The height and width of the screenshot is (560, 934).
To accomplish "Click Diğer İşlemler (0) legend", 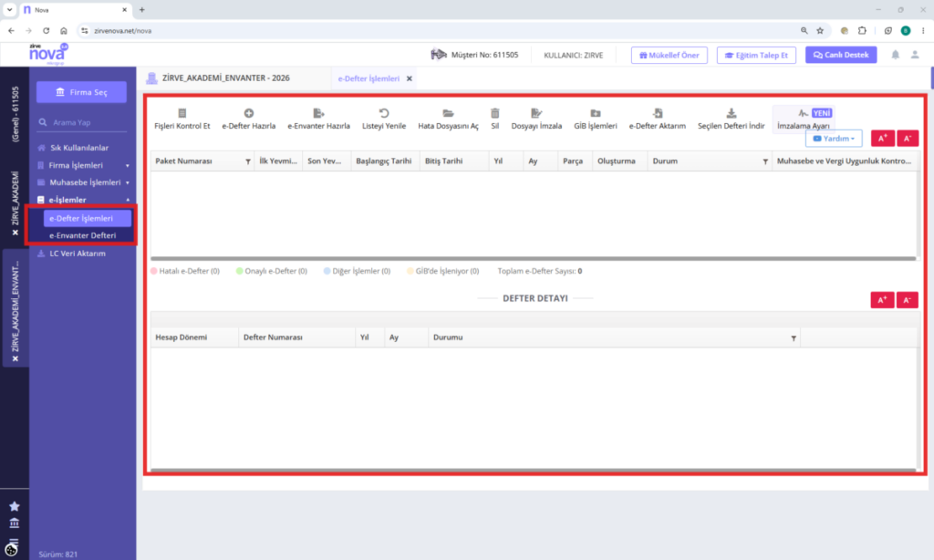I will (357, 271).
